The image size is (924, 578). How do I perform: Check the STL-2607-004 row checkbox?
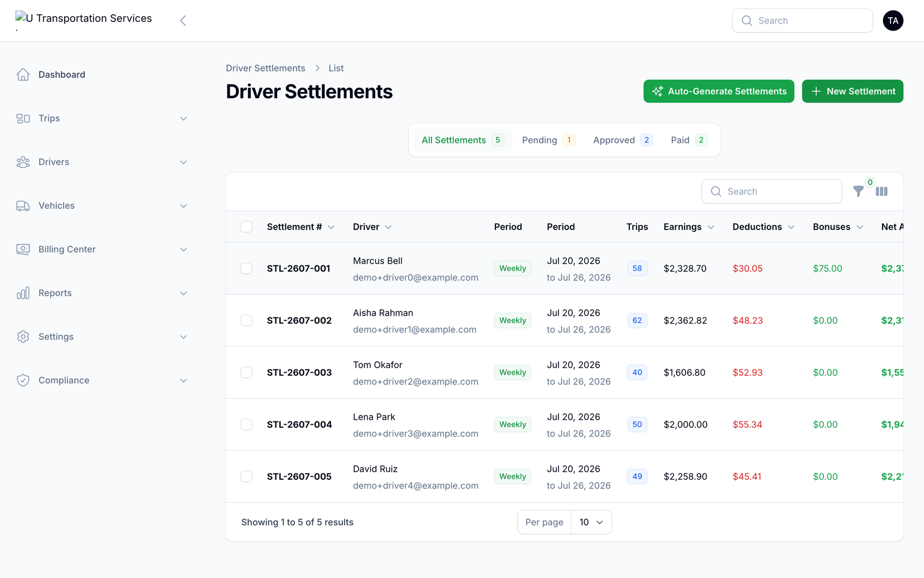(247, 424)
